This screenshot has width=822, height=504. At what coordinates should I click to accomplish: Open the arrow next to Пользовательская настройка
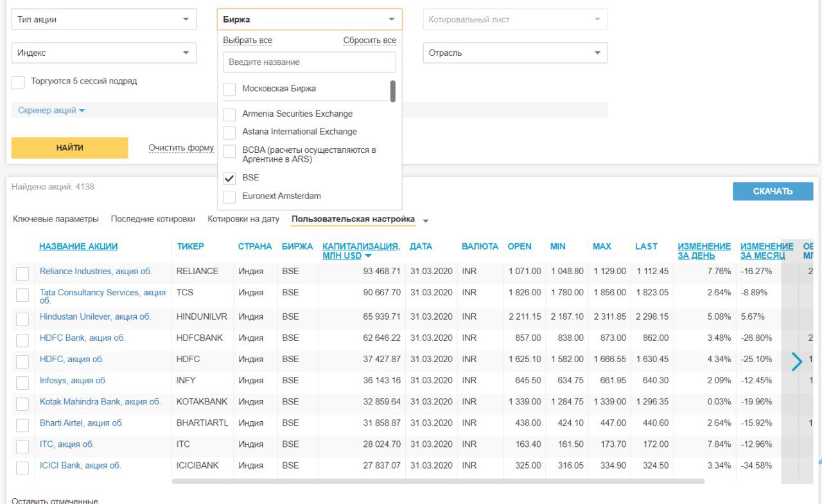click(x=425, y=220)
